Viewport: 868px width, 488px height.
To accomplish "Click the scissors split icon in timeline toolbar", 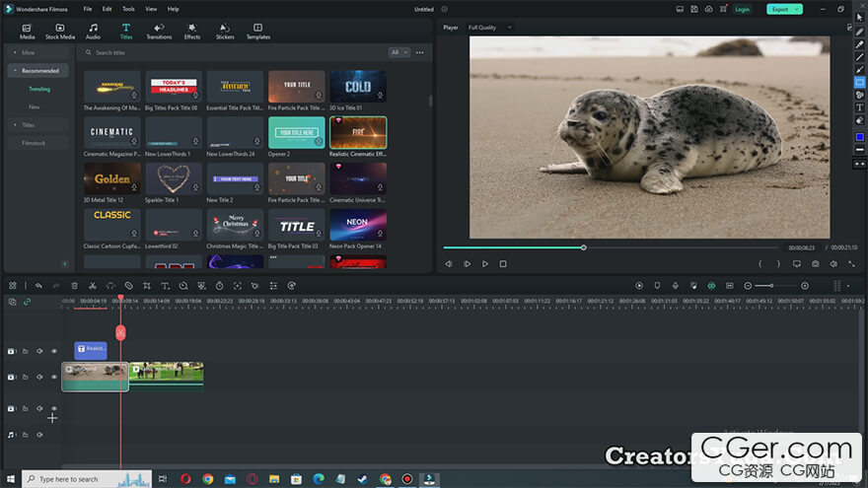I will pyautogui.click(x=92, y=286).
